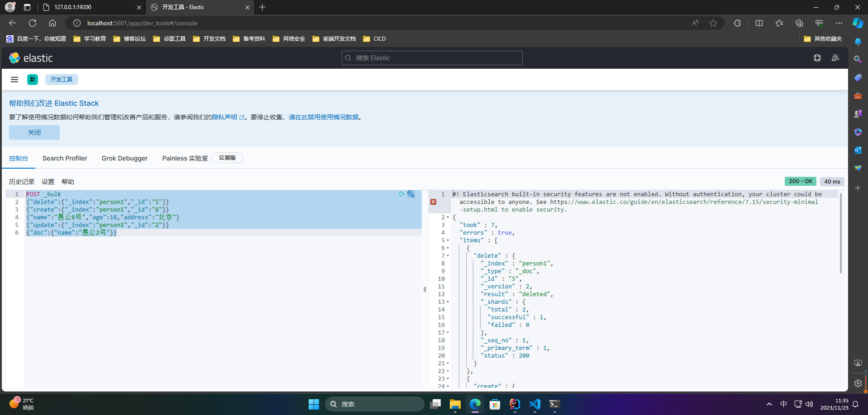The height and width of the screenshot is (415, 868).
Task: Show hidden system tray icons chevron
Action: point(769,404)
